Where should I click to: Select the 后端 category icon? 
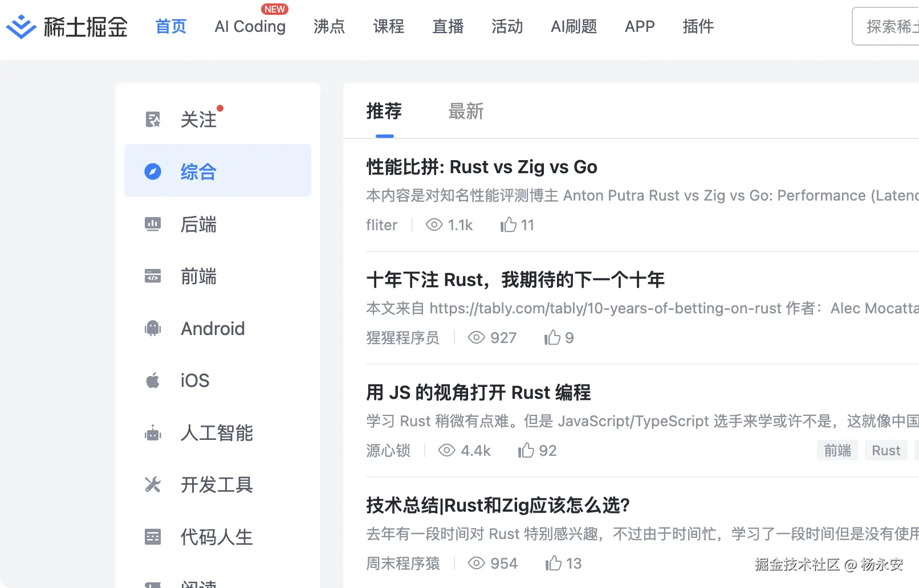coord(152,224)
